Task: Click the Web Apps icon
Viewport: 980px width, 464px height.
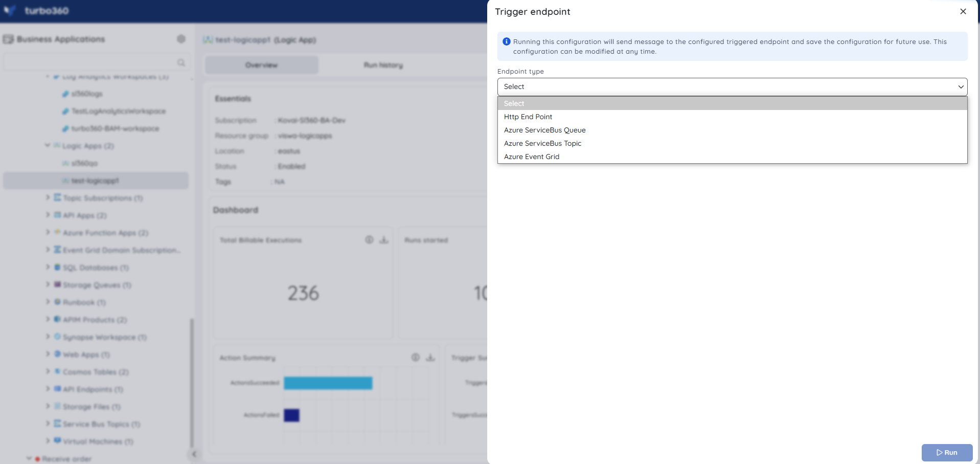Action: click(x=58, y=354)
